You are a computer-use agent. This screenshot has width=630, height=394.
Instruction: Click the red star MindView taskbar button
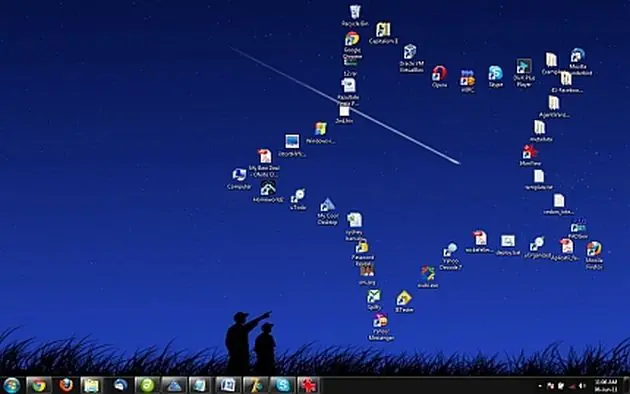tap(309, 386)
